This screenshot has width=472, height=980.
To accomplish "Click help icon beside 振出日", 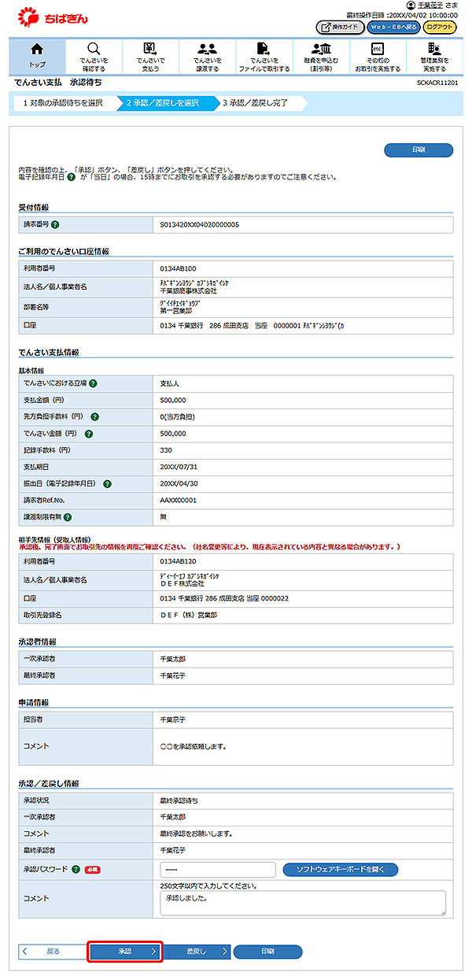I will [107, 483].
